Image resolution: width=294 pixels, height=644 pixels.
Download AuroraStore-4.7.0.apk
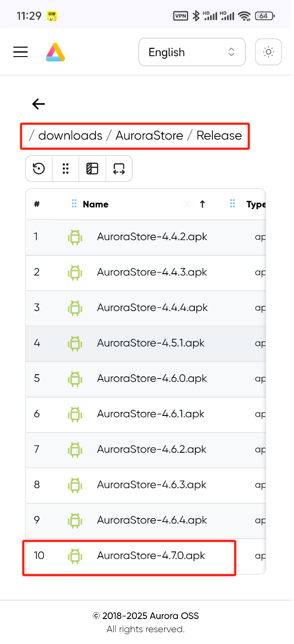pos(151,556)
